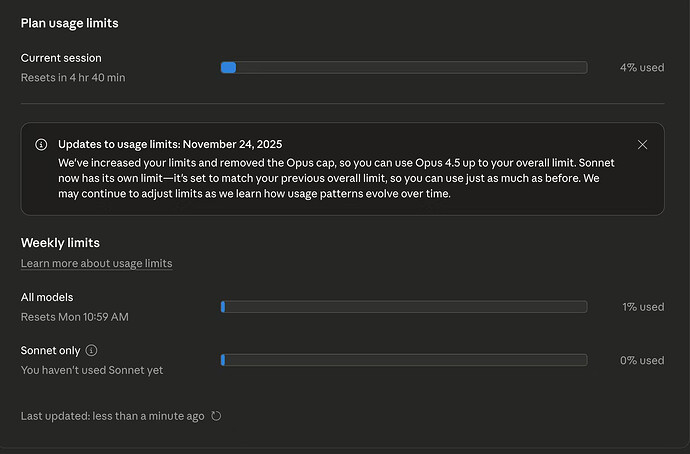Click the notice title dated November 24, 2025
The width and height of the screenshot is (690, 454).
point(171,145)
